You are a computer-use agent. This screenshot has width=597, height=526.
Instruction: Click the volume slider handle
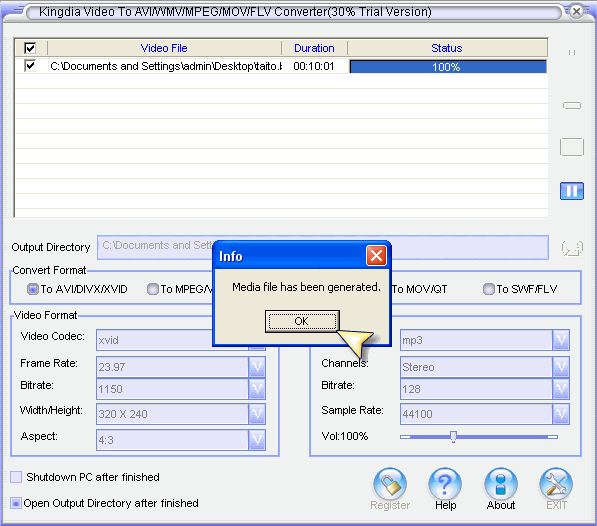coord(453,437)
